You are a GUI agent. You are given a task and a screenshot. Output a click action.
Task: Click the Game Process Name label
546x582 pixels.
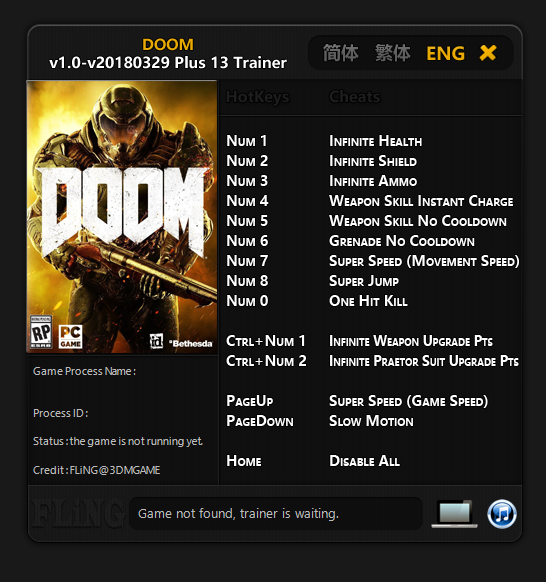click(x=84, y=371)
